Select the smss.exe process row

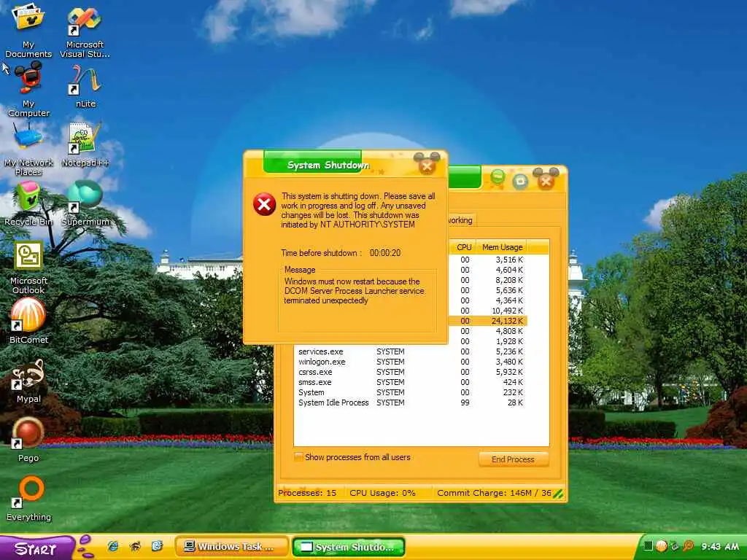(x=410, y=382)
